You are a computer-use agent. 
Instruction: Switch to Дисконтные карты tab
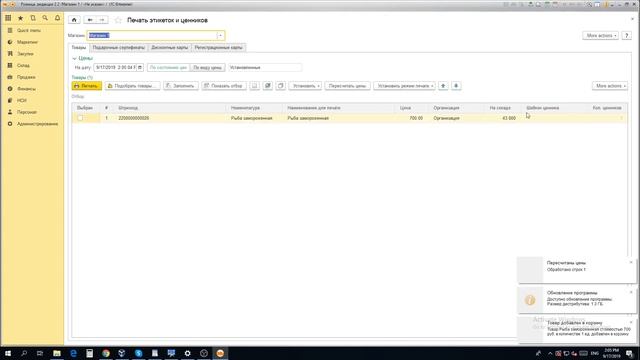(169, 48)
